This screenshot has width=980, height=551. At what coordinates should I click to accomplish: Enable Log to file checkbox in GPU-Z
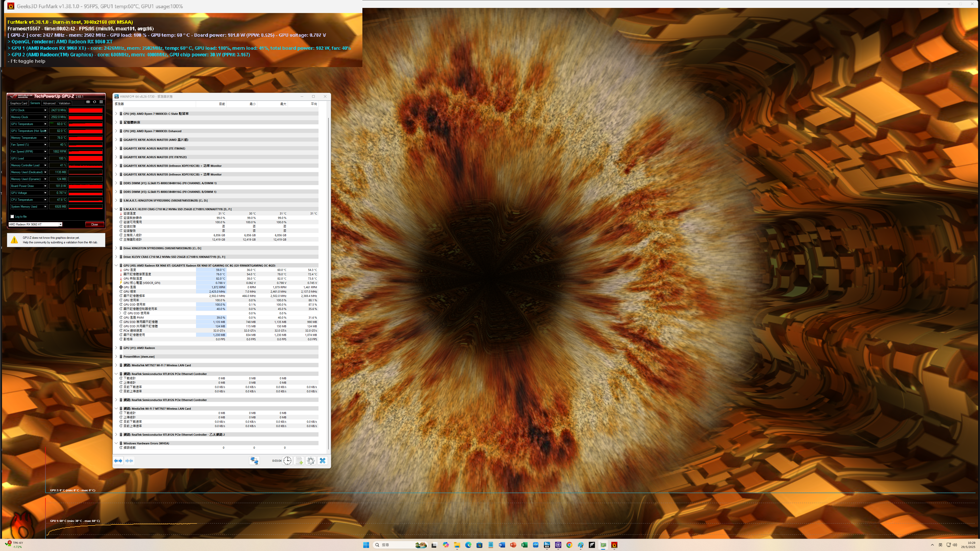[x=12, y=216]
